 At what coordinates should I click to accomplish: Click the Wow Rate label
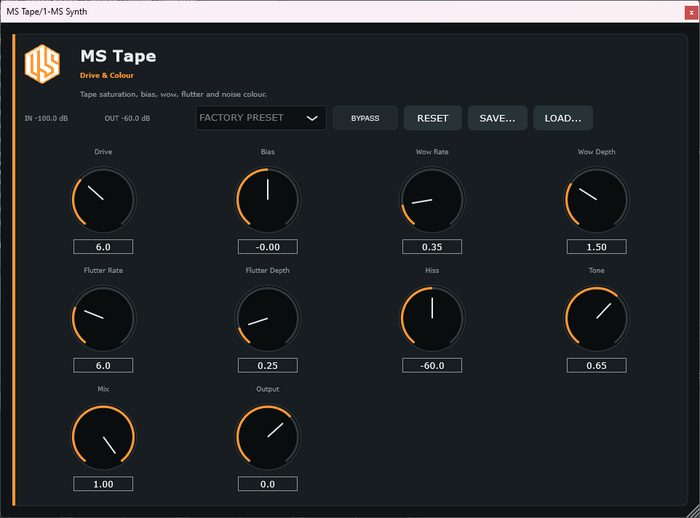(x=432, y=152)
